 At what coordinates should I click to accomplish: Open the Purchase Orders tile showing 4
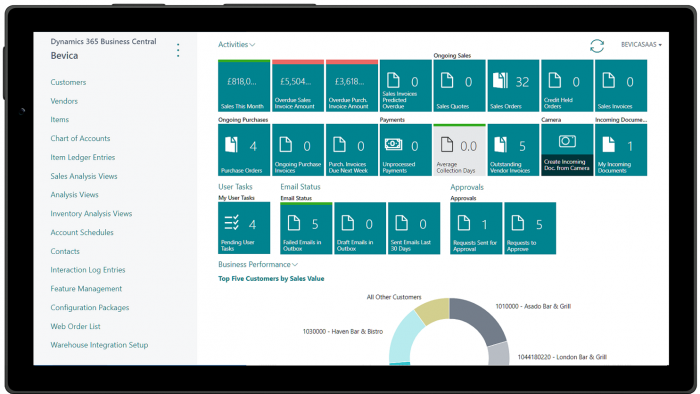tap(244, 150)
